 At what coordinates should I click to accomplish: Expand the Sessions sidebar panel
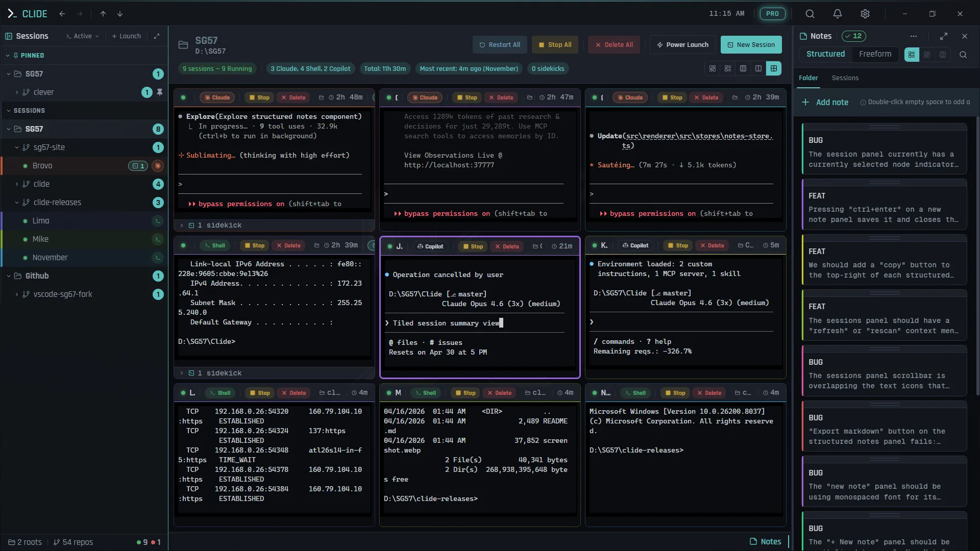[157, 36]
